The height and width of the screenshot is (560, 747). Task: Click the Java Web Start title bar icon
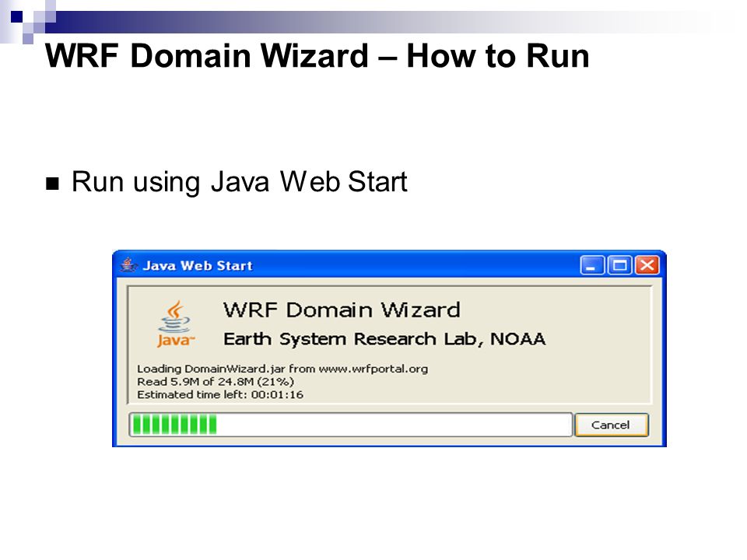pyautogui.click(x=128, y=264)
